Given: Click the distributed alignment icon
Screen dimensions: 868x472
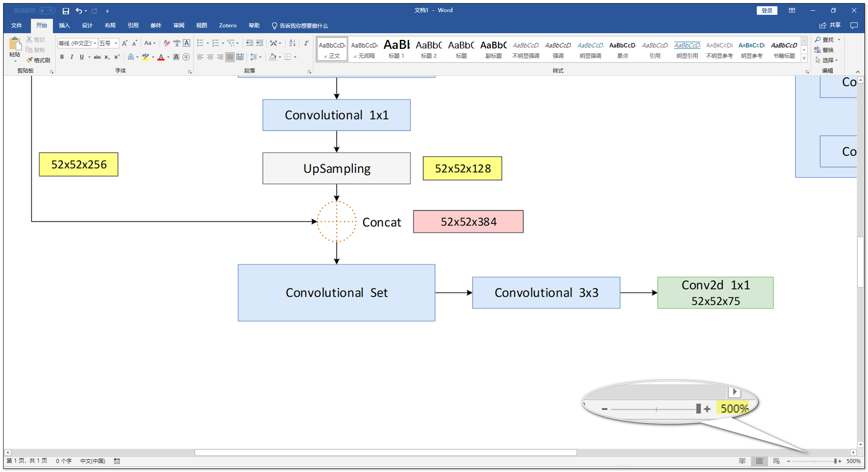Looking at the screenshot, I should (240, 57).
